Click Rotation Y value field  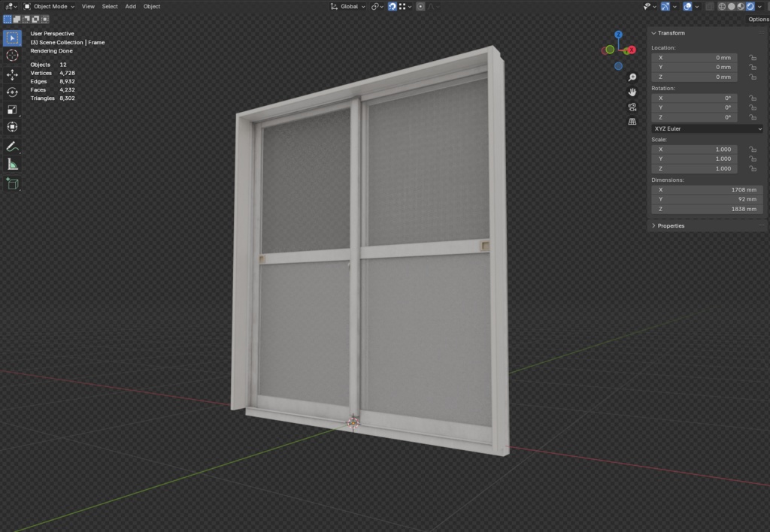pos(694,107)
